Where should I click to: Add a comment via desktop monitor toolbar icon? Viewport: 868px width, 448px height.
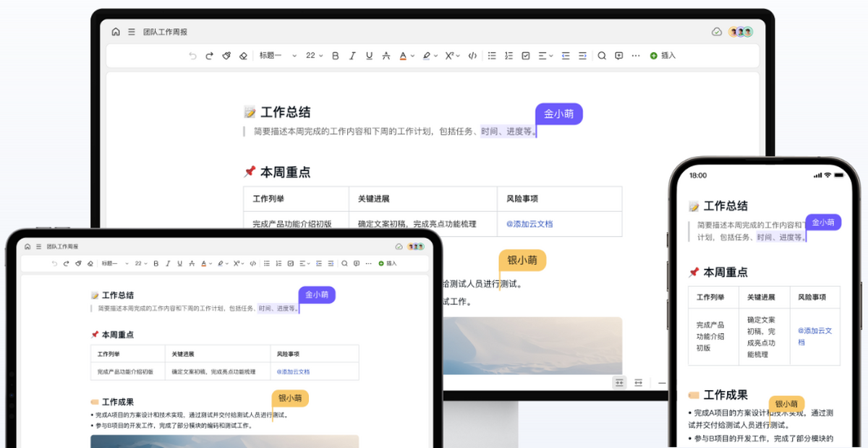click(618, 56)
